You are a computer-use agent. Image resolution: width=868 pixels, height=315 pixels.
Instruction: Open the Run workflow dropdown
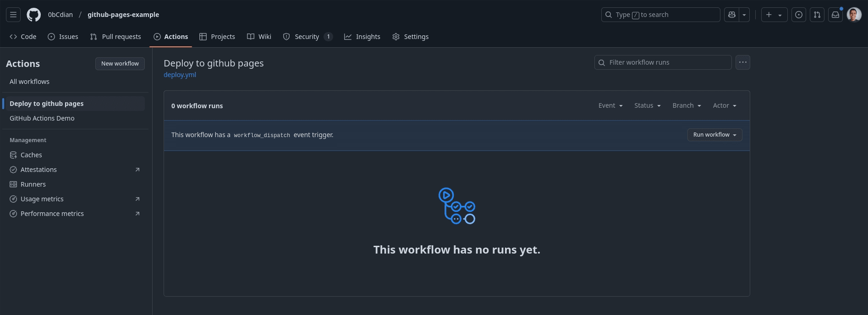click(x=715, y=135)
